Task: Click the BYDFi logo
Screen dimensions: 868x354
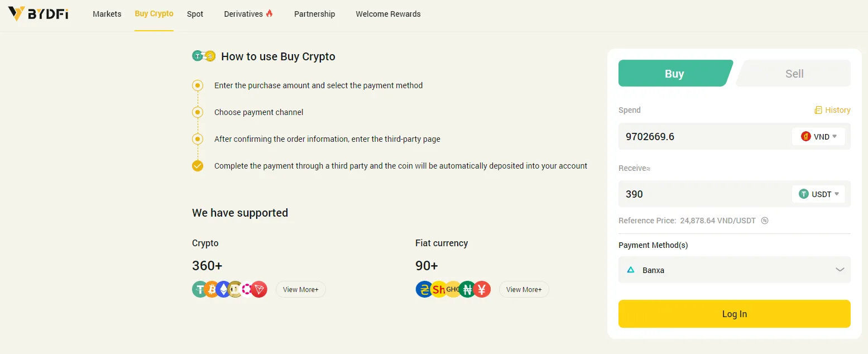Action: 38,14
